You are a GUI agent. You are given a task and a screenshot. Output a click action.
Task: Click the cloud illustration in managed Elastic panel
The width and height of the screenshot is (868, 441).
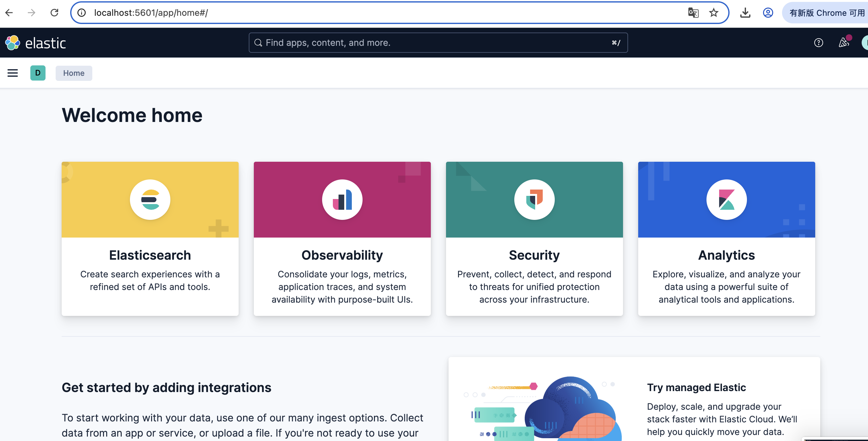tap(542, 408)
